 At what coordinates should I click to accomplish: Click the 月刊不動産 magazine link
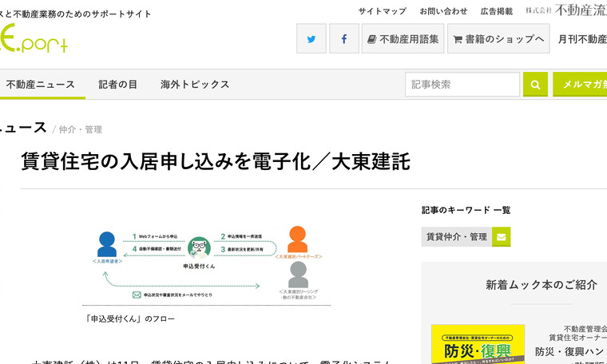(582, 38)
